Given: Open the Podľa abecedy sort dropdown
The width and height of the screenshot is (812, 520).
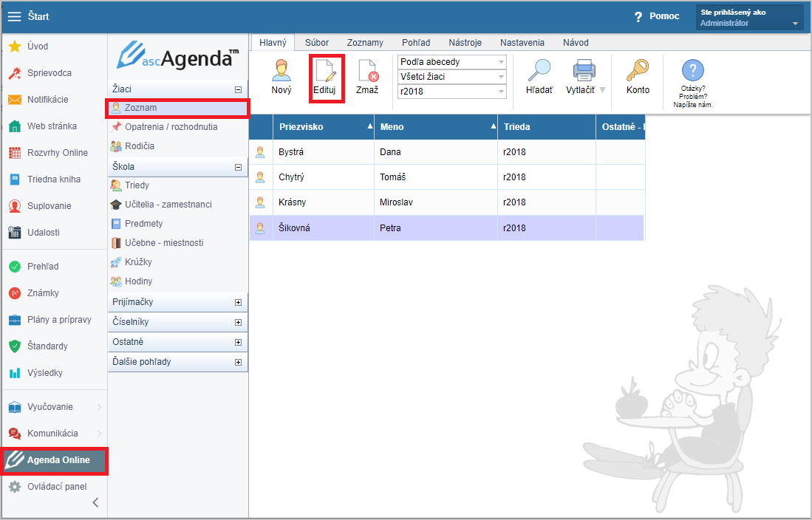Looking at the screenshot, I should 451,61.
